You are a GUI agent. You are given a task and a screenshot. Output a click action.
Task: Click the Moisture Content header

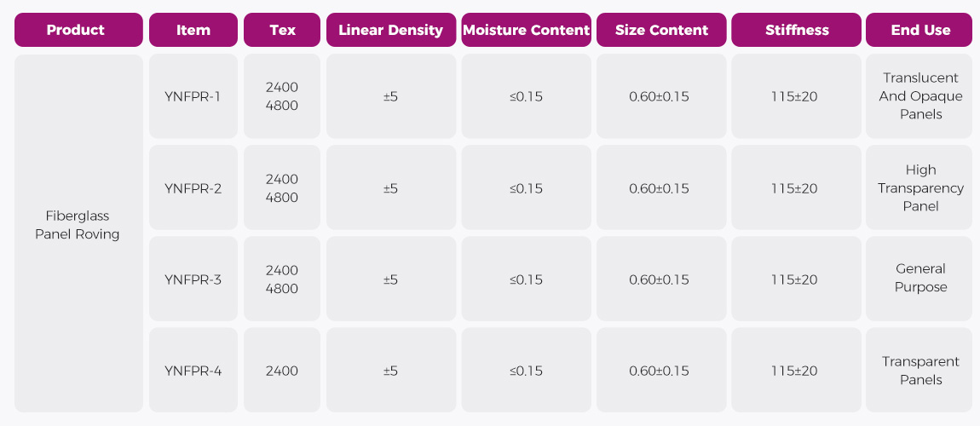pyautogui.click(x=526, y=30)
